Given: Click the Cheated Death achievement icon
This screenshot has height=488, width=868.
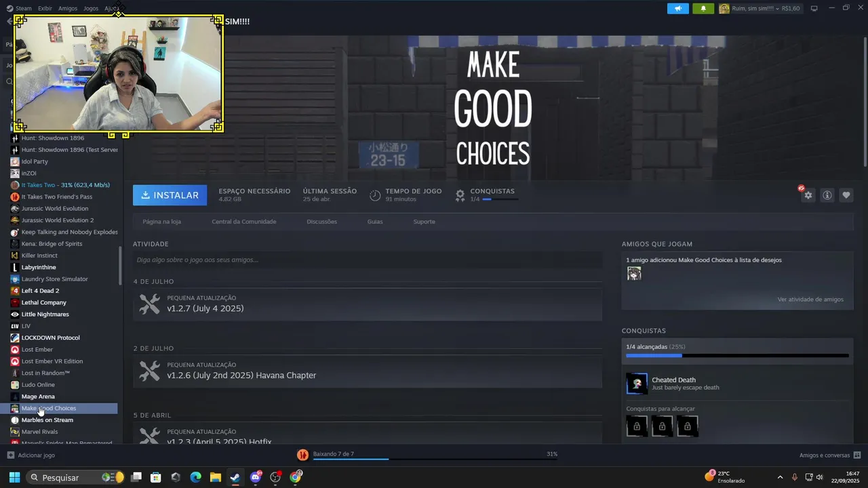Looking at the screenshot, I should tap(637, 384).
